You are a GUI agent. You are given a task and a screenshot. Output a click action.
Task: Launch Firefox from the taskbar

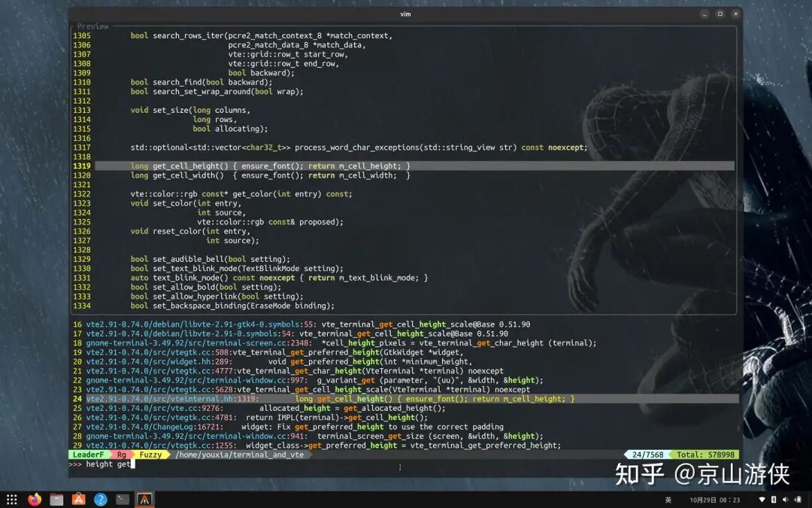tap(34, 499)
